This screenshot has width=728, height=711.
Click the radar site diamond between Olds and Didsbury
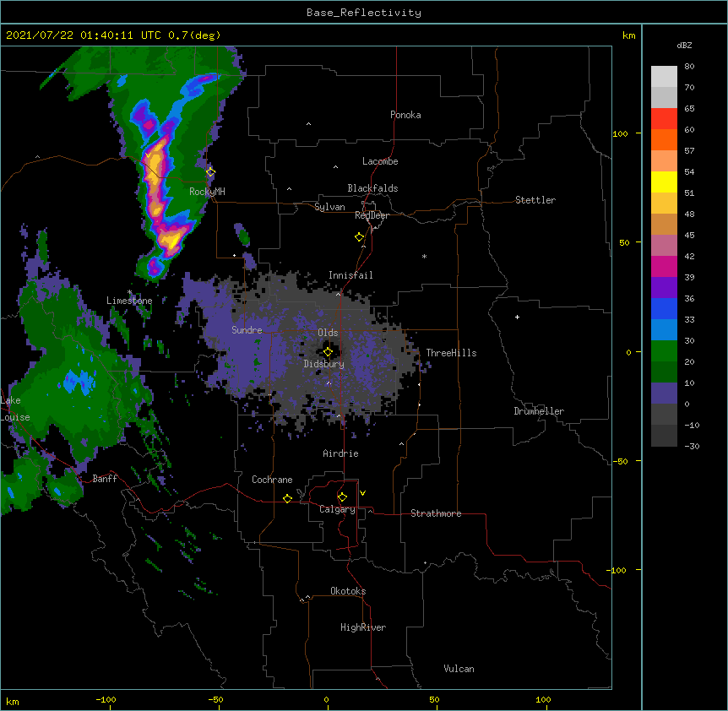[x=328, y=352]
